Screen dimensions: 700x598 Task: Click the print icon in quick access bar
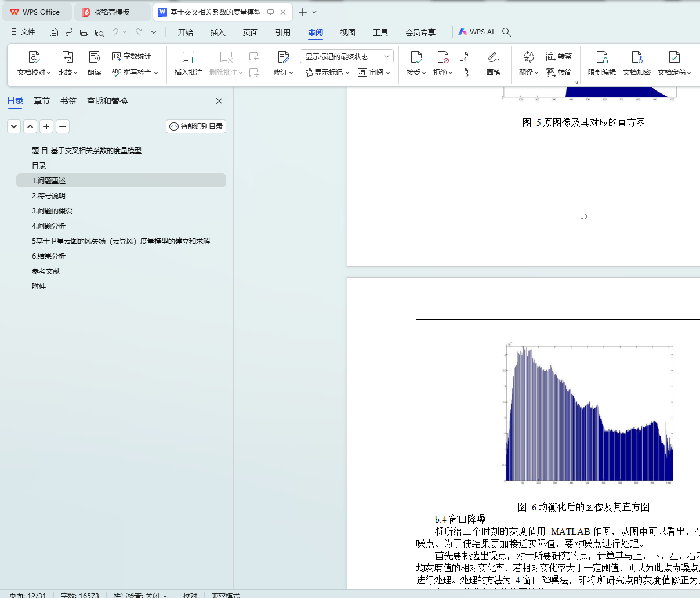84,32
